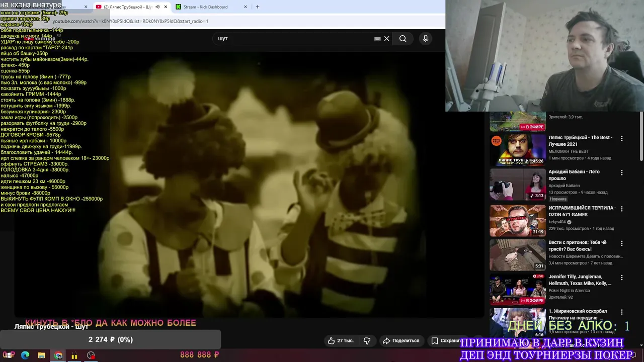The height and width of the screenshot is (362, 644).
Task: Activate voice search microphone icon
Action: click(426, 39)
